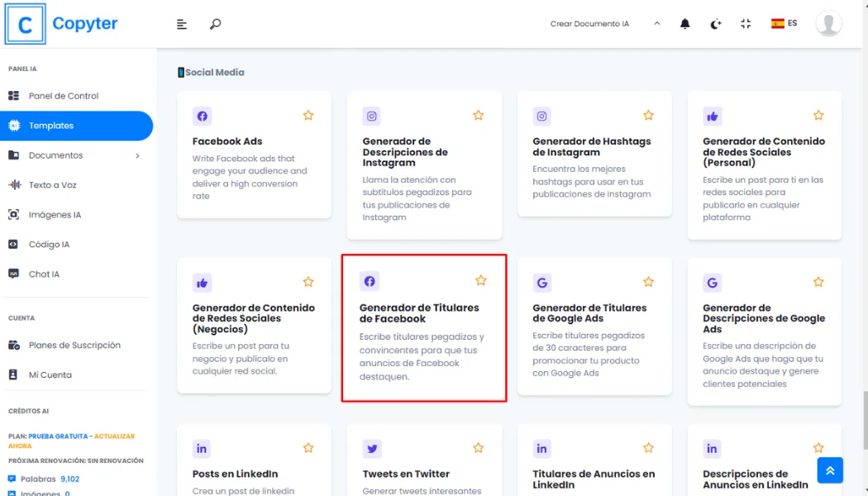Click the scroll-to-top arrow button

click(x=829, y=470)
